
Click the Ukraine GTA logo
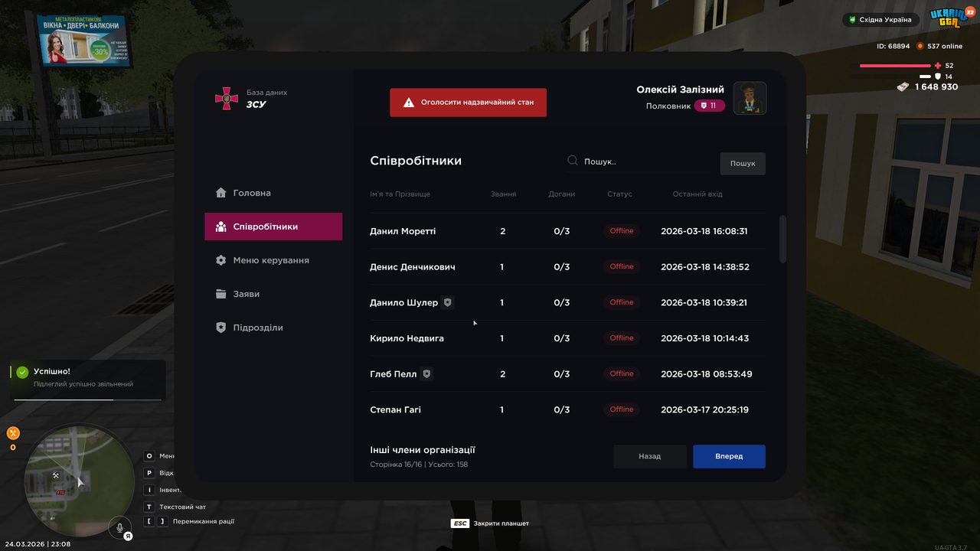(951, 17)
